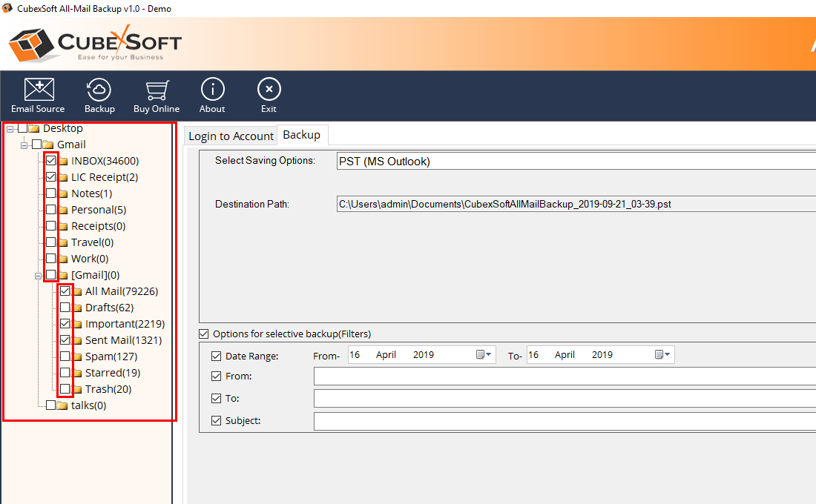Open the Backup toolbar icon
The height and width of the screenshot is (504, 816).
coord(99,90)
